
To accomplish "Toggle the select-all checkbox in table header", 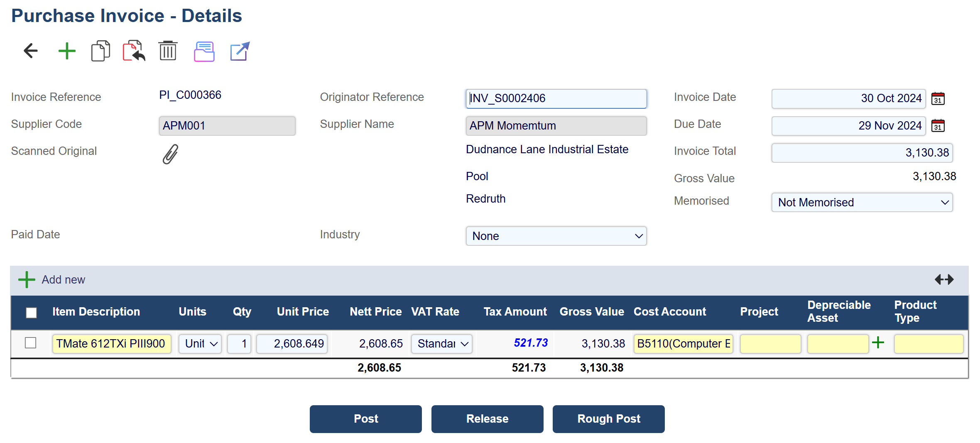I will click(x=31, y=312).
